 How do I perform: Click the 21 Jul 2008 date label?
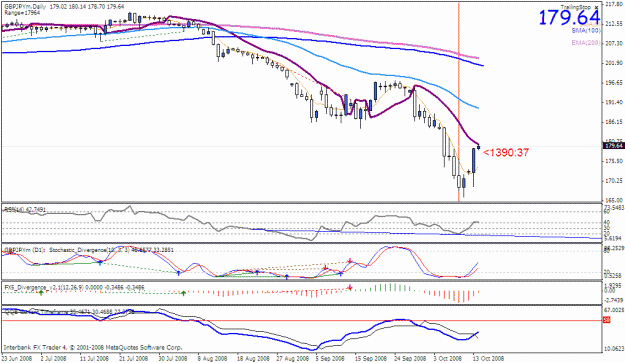tap(134, 358)
